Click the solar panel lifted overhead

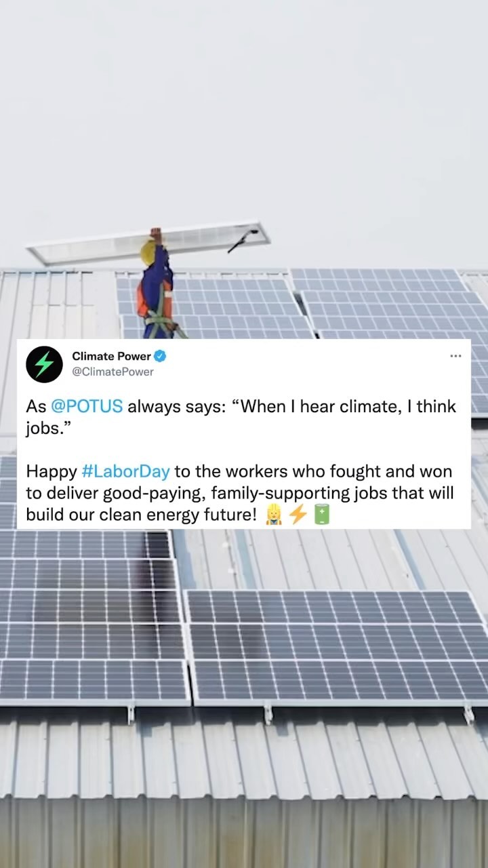148,242
